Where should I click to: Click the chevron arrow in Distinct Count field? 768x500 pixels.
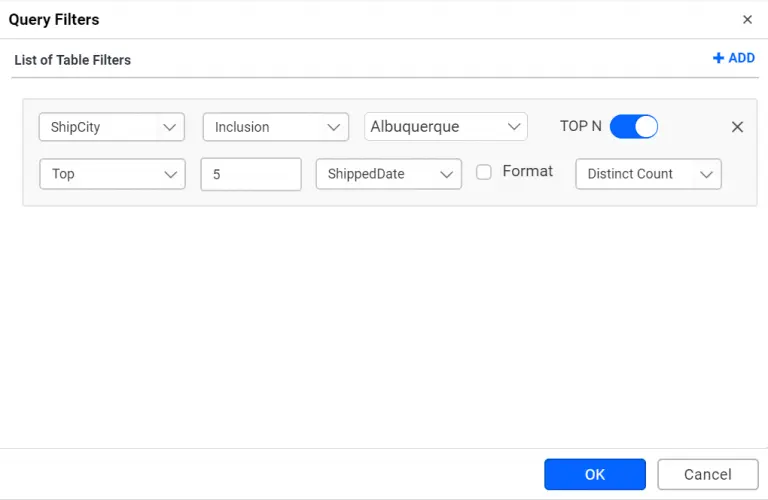pos(706,174)
